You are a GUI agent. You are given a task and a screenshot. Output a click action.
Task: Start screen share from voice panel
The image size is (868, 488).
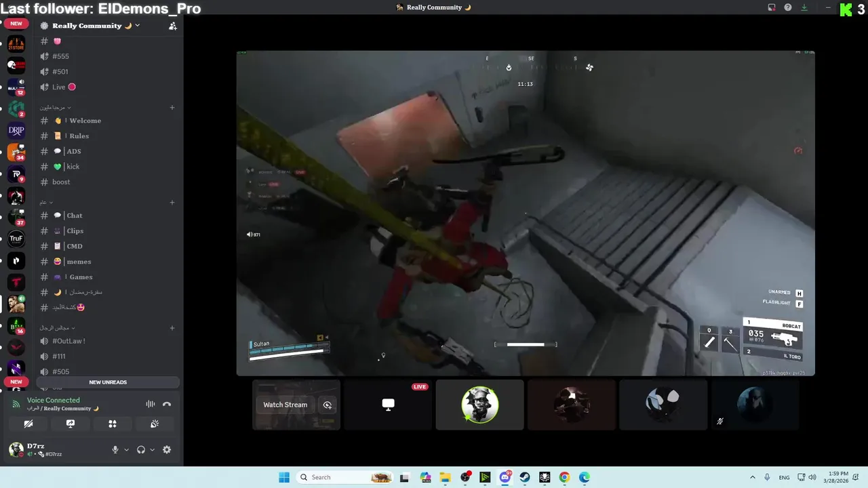click(71, 424)
